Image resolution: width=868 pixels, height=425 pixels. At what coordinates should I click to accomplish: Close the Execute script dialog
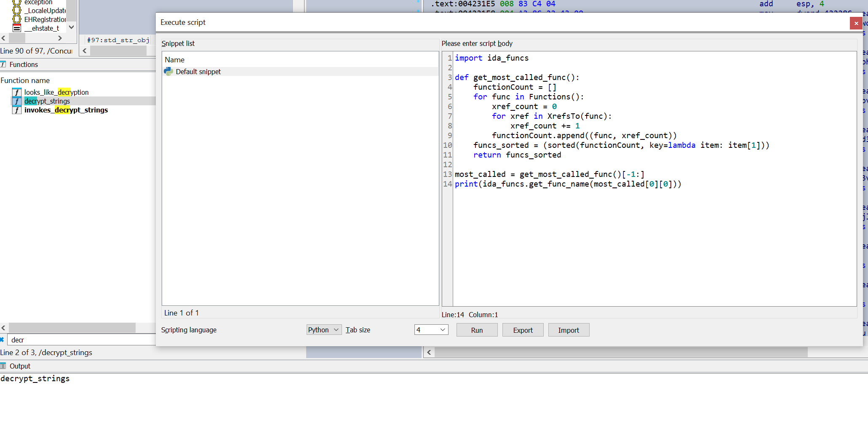[x=856, y=23]
